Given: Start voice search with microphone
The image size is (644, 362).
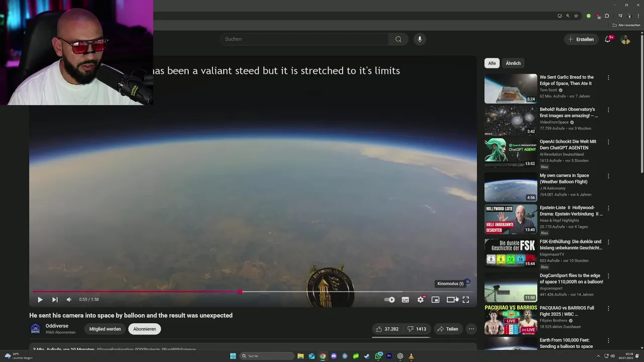Looking at the screenshot, I should (420, 39).
